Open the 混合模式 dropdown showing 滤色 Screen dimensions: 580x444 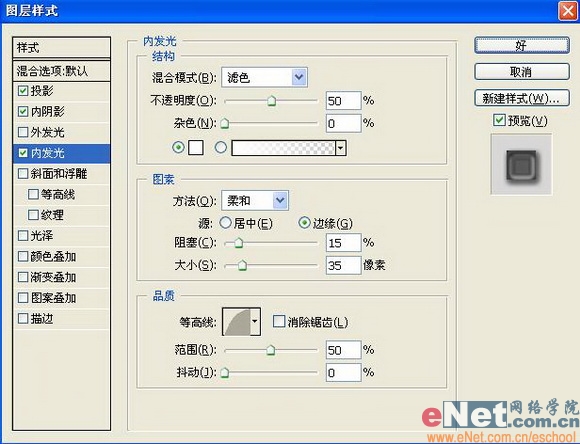pyautogui.click(x=264, y=77)
